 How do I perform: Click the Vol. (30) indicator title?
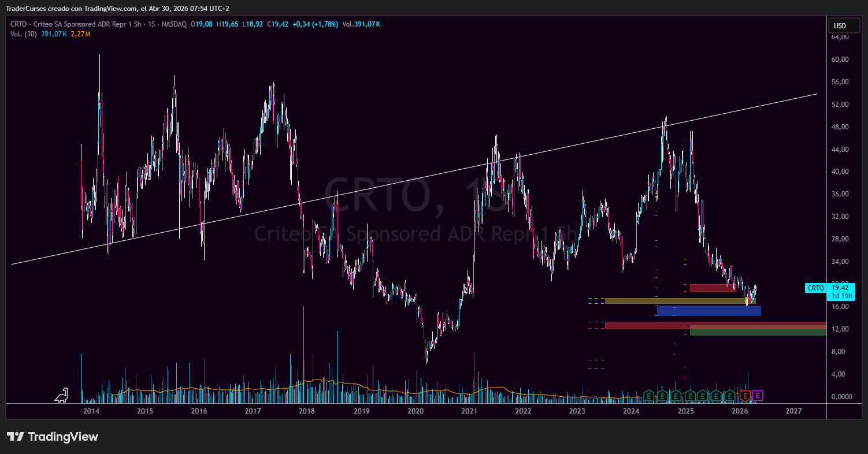coord(24,34)
